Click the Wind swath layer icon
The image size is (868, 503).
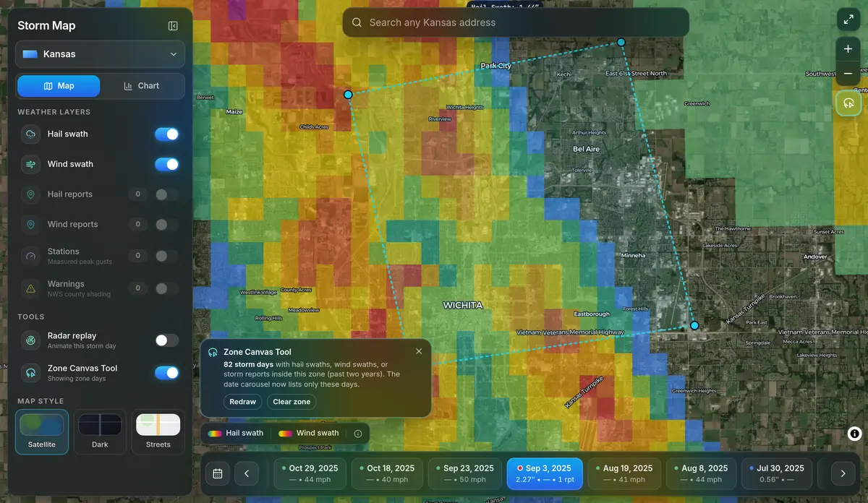31,164
